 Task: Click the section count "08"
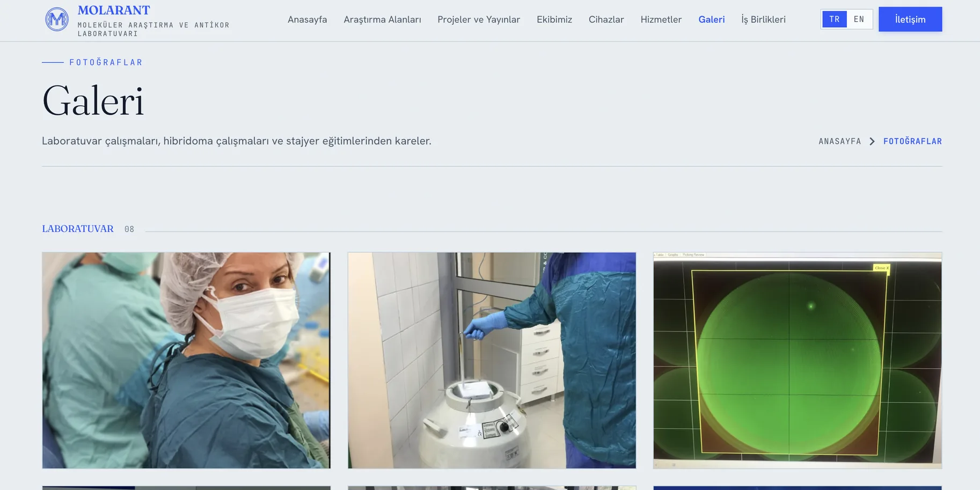pos(129,229)
